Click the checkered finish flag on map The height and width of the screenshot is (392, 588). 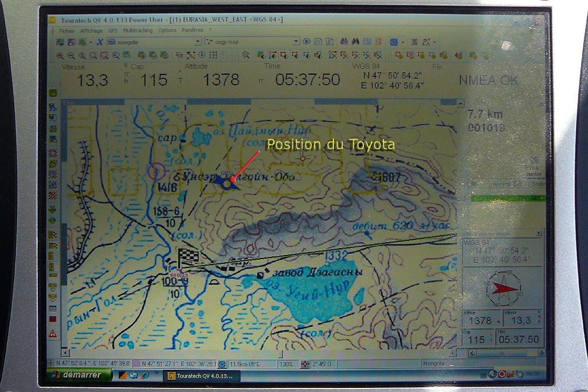click(x=188, y=258)
